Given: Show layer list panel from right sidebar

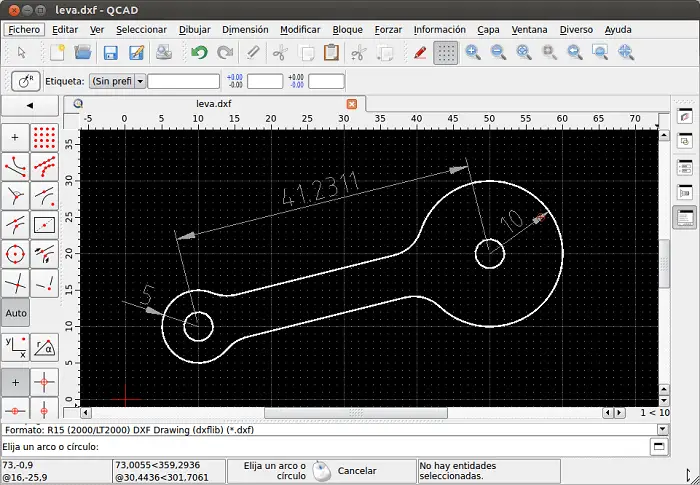Looking at the screenshot, I should click(685, 117).
